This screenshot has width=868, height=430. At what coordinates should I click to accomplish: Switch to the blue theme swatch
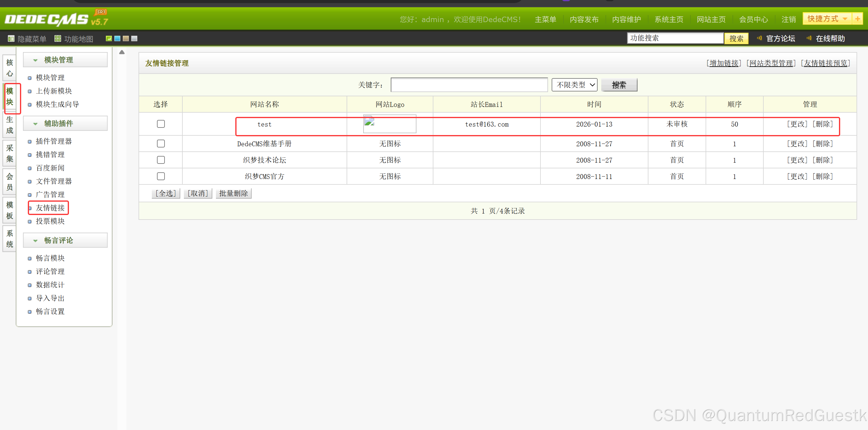coord(117,38)
